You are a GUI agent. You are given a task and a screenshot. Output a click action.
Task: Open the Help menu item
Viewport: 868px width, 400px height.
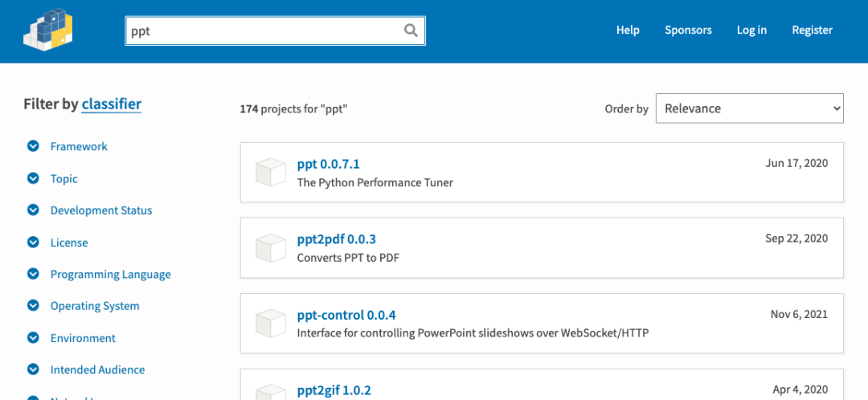(628, 31)
